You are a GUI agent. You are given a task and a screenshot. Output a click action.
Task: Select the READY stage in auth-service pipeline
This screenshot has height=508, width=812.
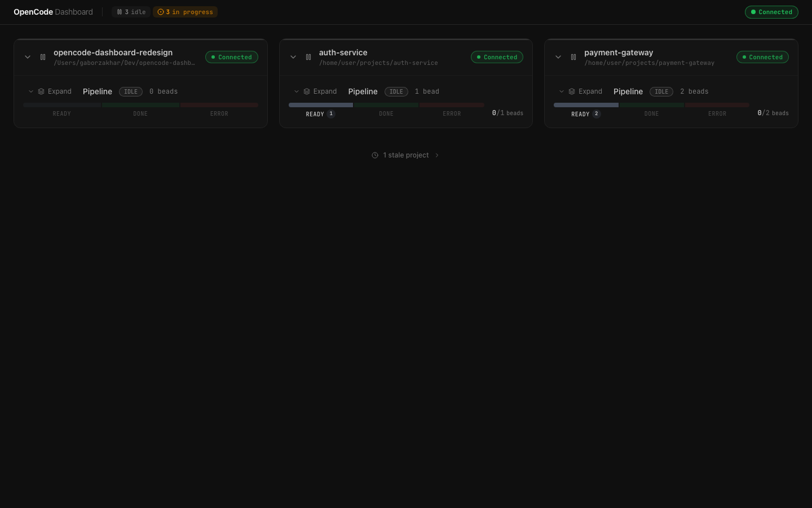point(320,114)
